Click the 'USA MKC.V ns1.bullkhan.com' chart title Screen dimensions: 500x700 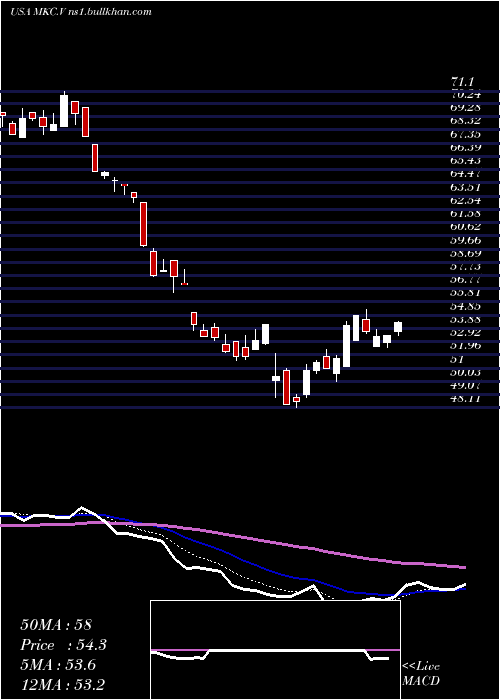(x=81, y=12)
